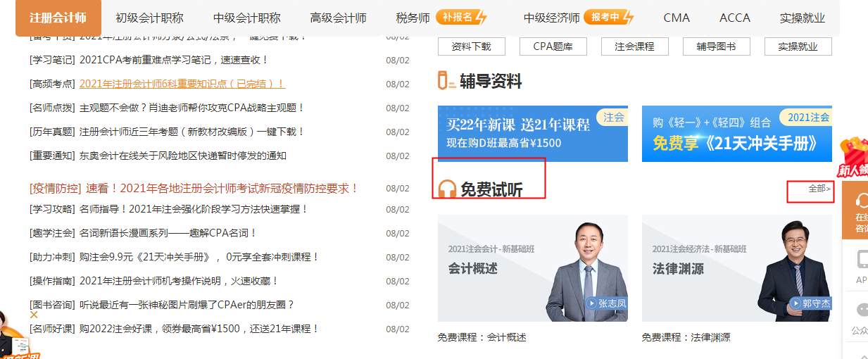Image resolution: width=868 pixels, height=359 pixels.
Task: Click the back-to-top arrow in the sidebar
Action: click(x=861, y=352)
